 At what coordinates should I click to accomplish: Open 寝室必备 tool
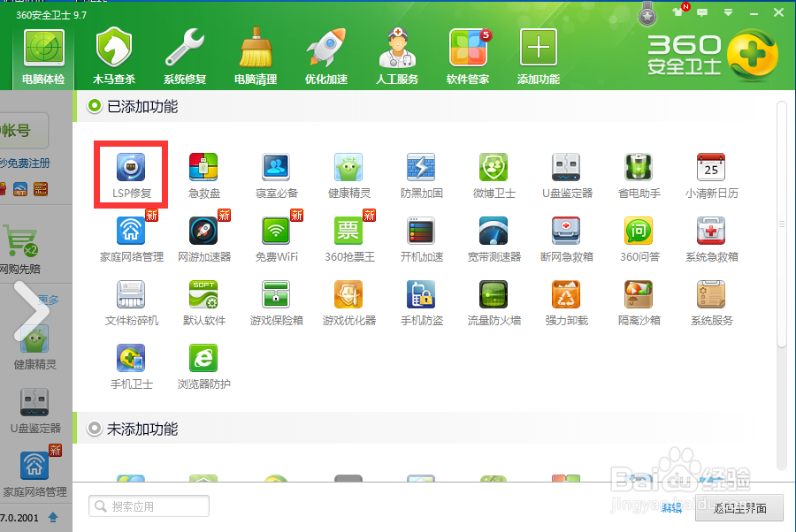click(276, 176)
